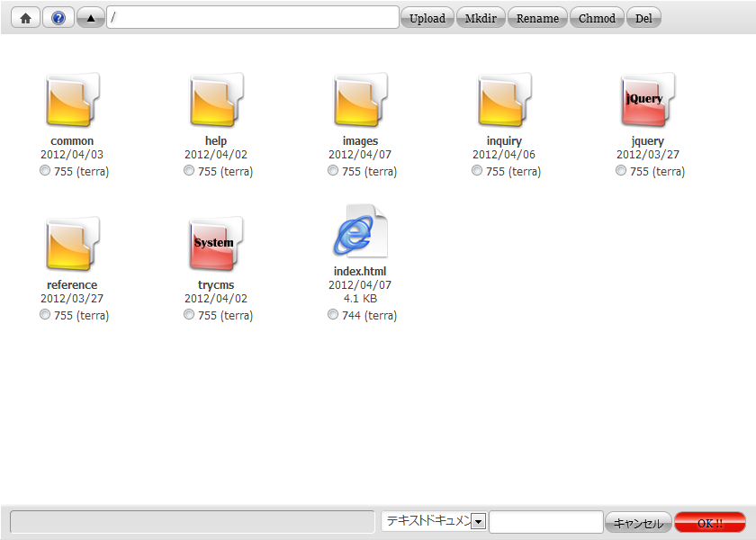Click the path input field showing /

pos(252,17)
